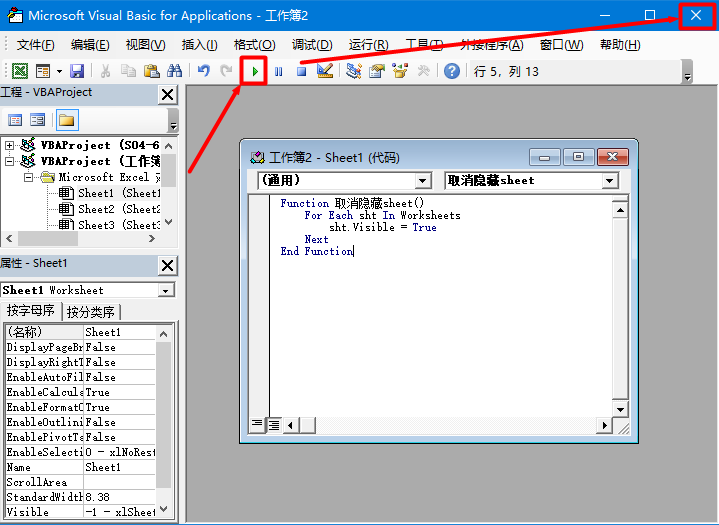
Task: Collapse the VBAProject (工作簿 tree node
Action: 9,161
